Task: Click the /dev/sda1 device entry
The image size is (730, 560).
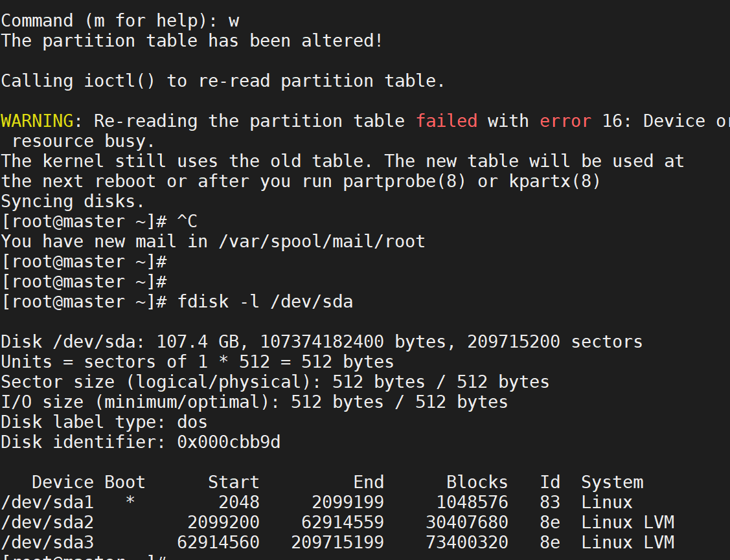Action: [47, 502]
